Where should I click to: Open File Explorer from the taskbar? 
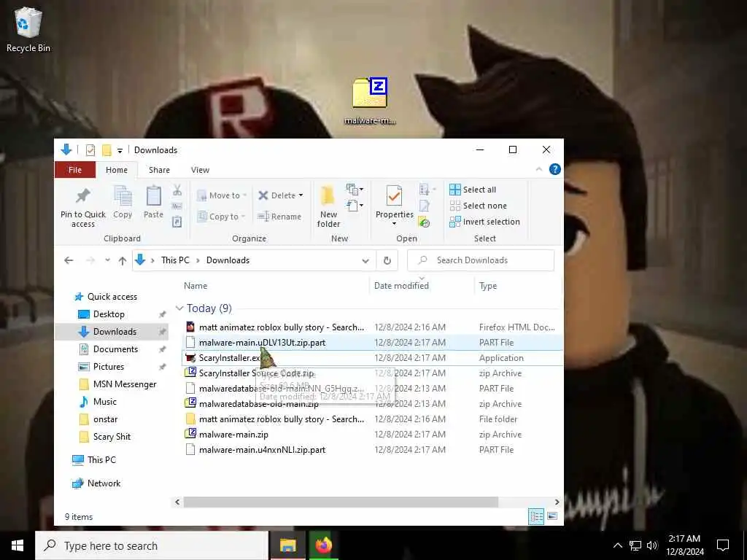coord(287,545)
